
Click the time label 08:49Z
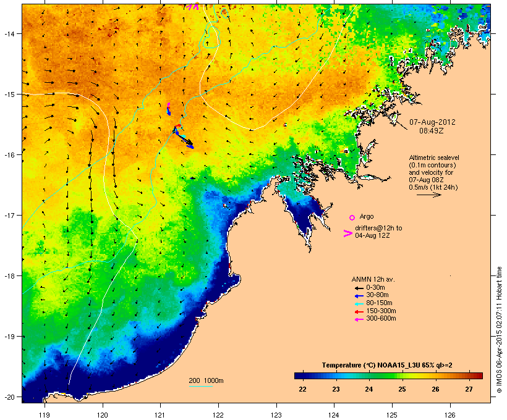tap(432, 131)
